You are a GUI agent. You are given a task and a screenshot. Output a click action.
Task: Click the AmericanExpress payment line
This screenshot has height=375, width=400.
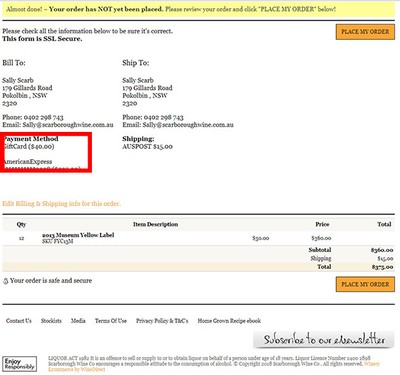(27, 162)
